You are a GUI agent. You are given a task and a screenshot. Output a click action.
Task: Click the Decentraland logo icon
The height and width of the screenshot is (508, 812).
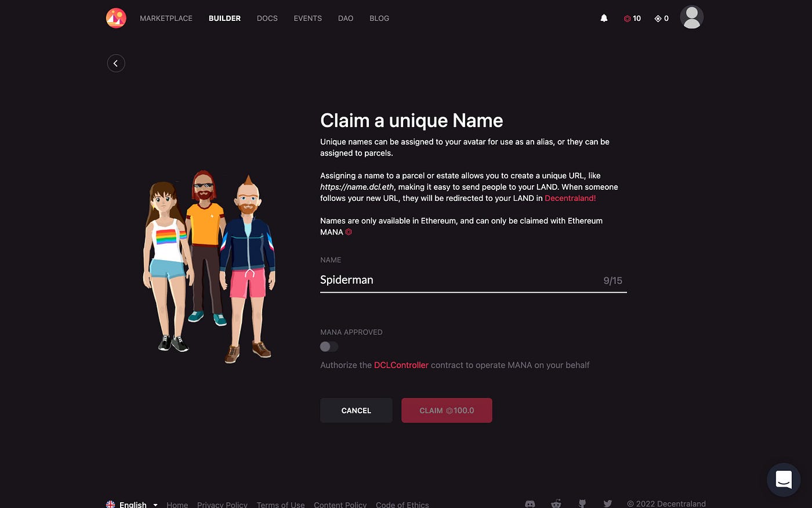tap(116, 18)
